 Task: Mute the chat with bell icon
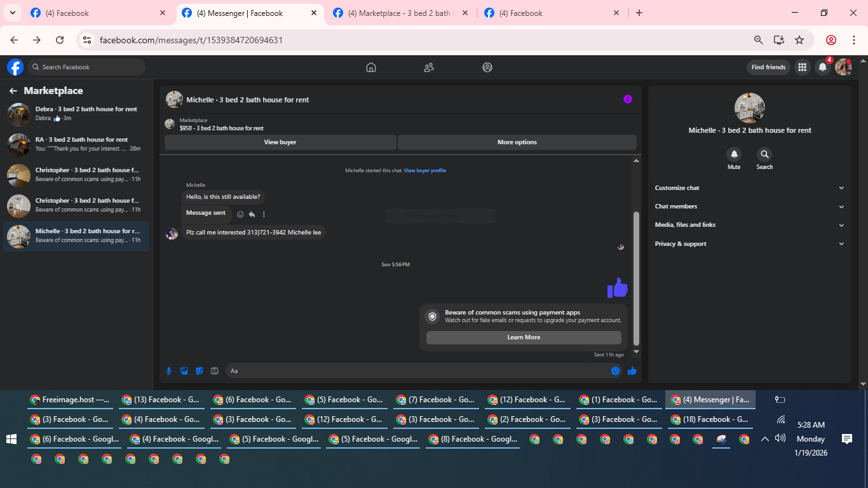(734, 154)
